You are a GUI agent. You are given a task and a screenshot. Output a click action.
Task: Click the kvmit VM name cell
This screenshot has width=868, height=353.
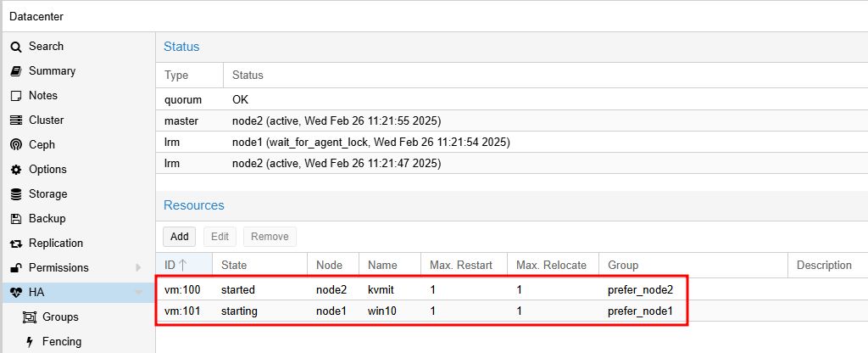tap(390, 289)
